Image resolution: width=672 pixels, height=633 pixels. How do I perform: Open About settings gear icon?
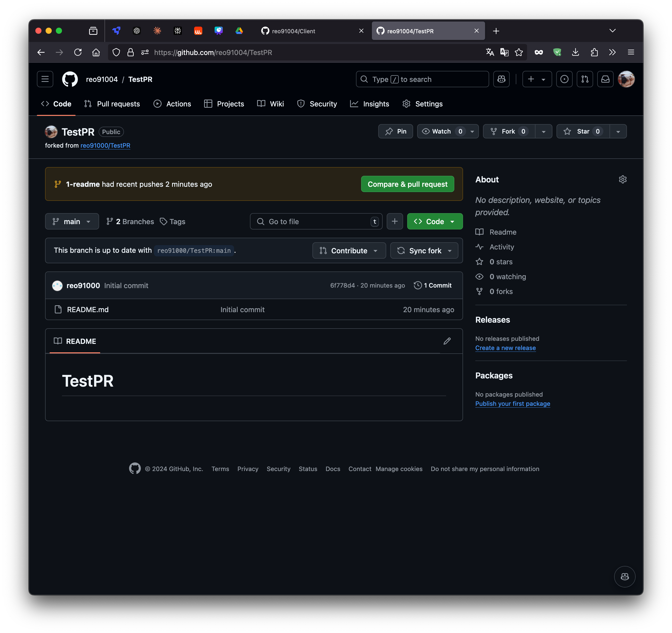(x=622, y=179)
